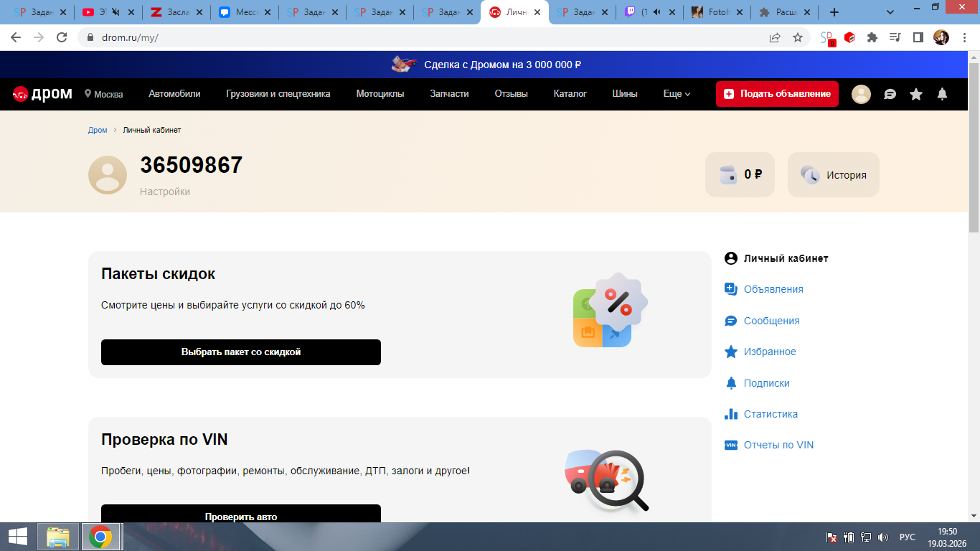The width and height of the screenshot is (980, 551).
Task: Open the Windows Start menu
Action: [x=17, y=537]
